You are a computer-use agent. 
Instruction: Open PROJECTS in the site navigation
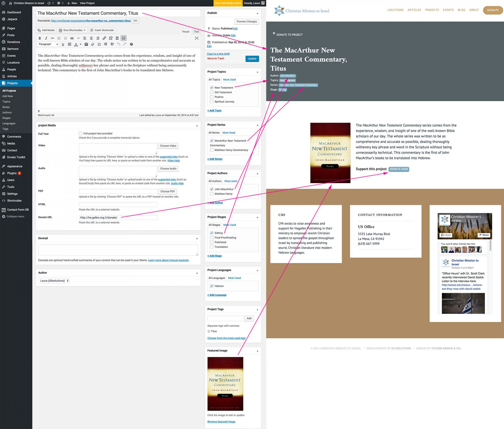pos(432,10)
